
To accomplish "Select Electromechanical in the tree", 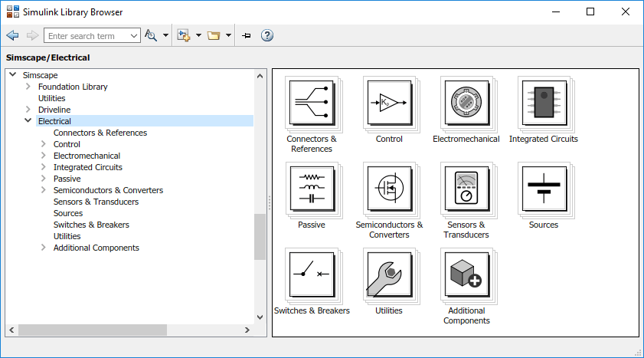I will (x=87, y=156).
